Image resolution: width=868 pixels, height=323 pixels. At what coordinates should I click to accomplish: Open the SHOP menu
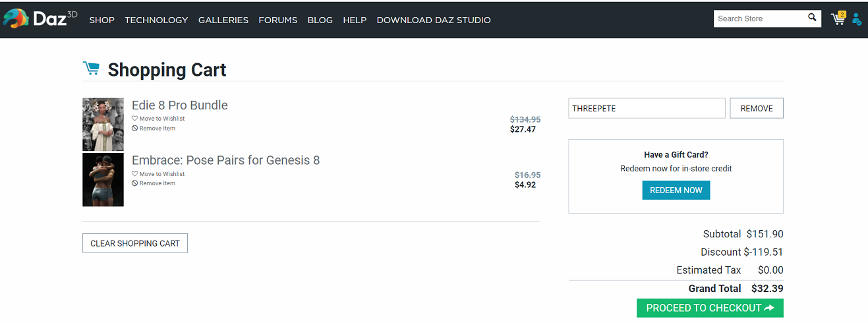[x=101, y=20]
